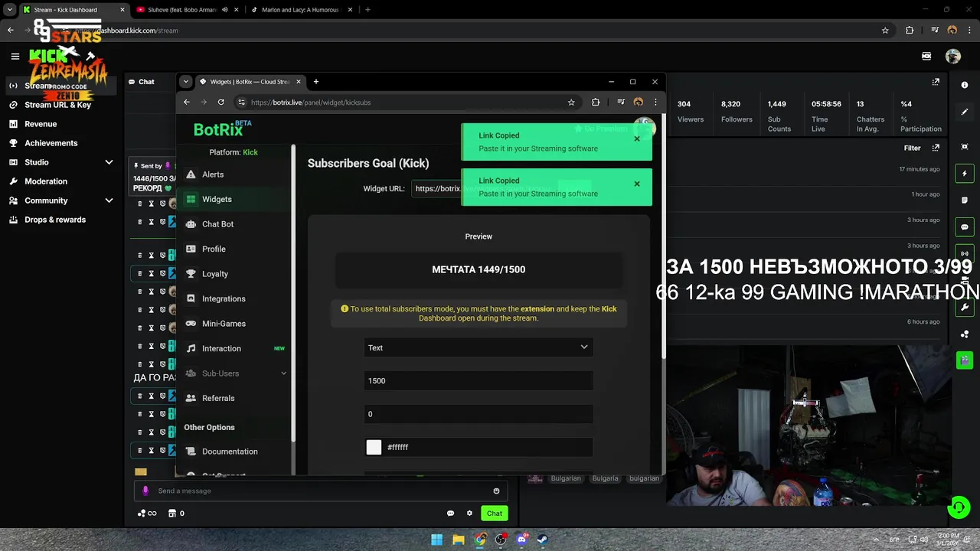Click the green clapperboard clip button
Screen dimensions: 980x551
(x=965, y=360)
